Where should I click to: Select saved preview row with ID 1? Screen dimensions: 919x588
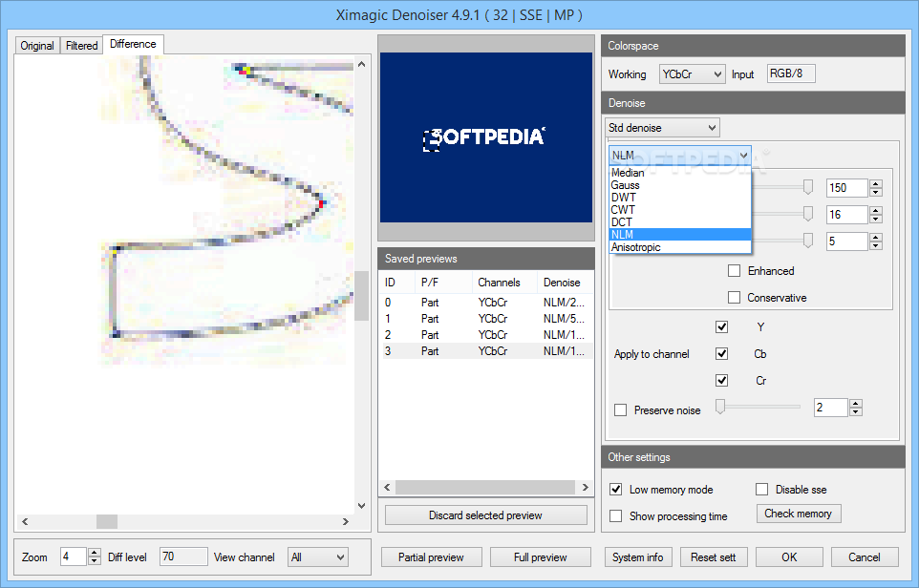[486, 319]
